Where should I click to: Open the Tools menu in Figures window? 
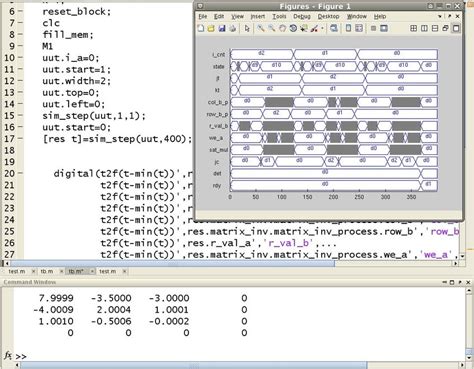[x=279, y=16]
